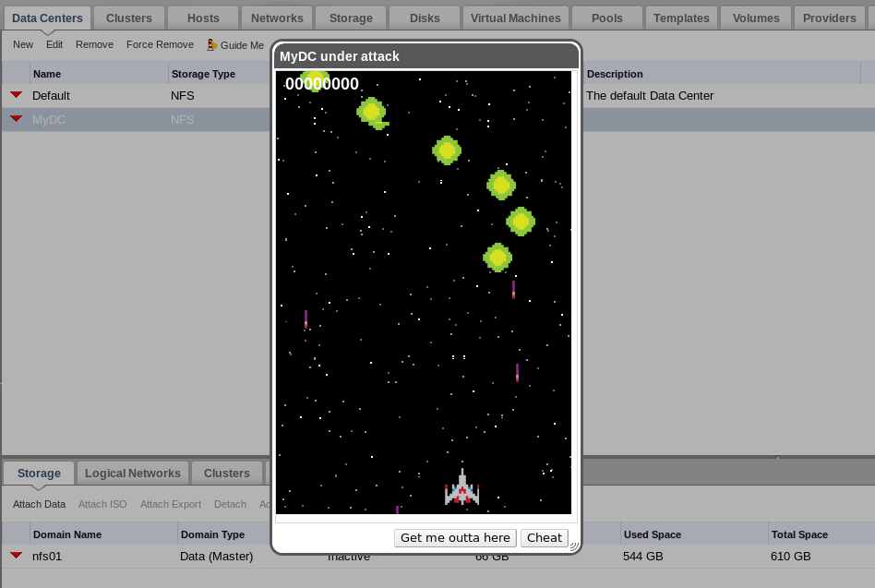Sort by the Storage Type column header
The width and height of the screenshot is (875, 588).
(x=203, y=74)
